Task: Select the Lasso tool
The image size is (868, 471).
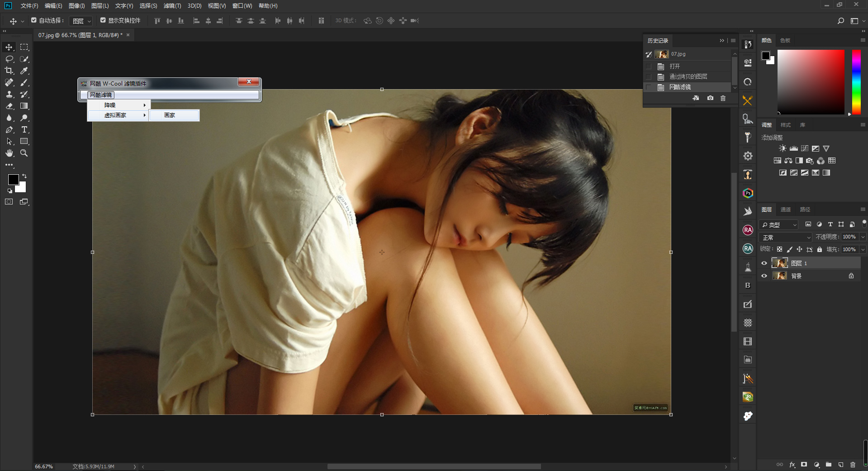Action: tap(9, 59)
